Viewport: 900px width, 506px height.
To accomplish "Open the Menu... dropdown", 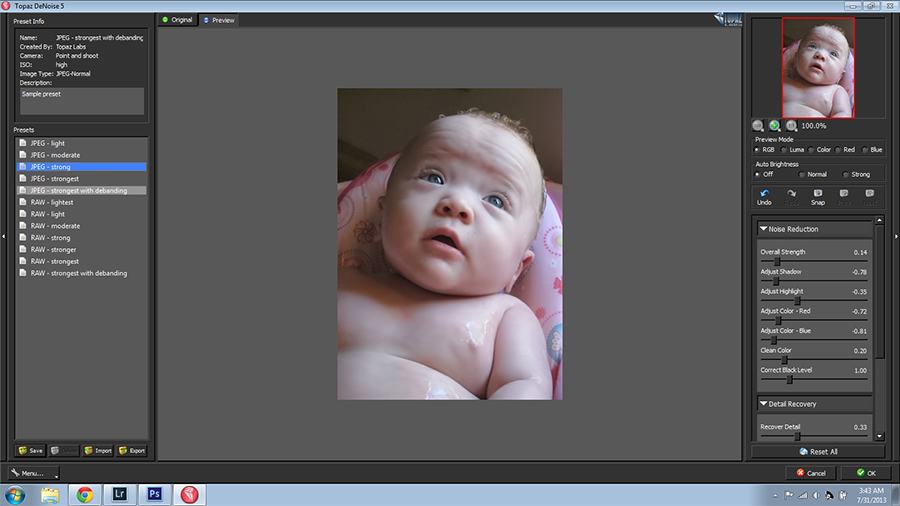I will click(x=30, y=473).
